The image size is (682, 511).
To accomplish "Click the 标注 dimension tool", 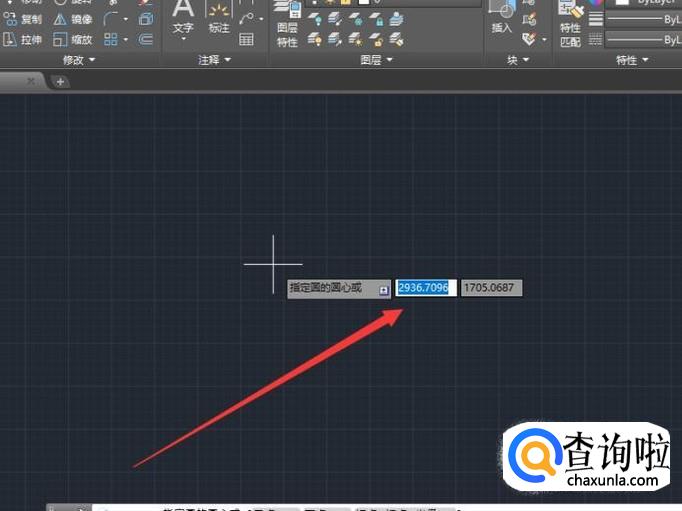I will coord(219,19).
